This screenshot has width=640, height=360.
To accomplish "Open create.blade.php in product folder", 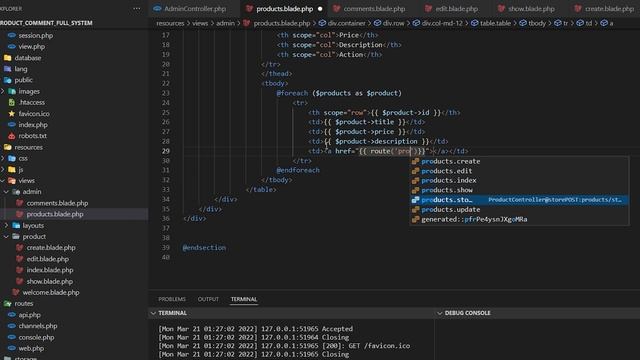I will 51,248.
